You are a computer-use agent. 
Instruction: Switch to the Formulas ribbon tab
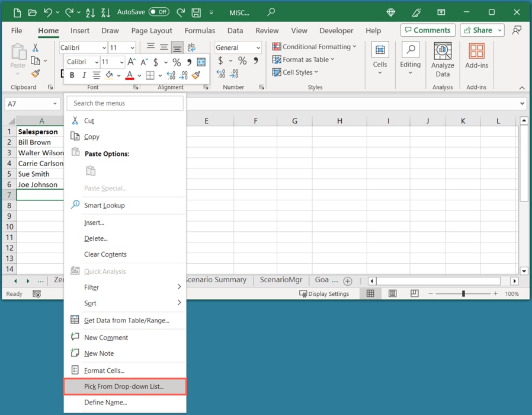[200, 30]
